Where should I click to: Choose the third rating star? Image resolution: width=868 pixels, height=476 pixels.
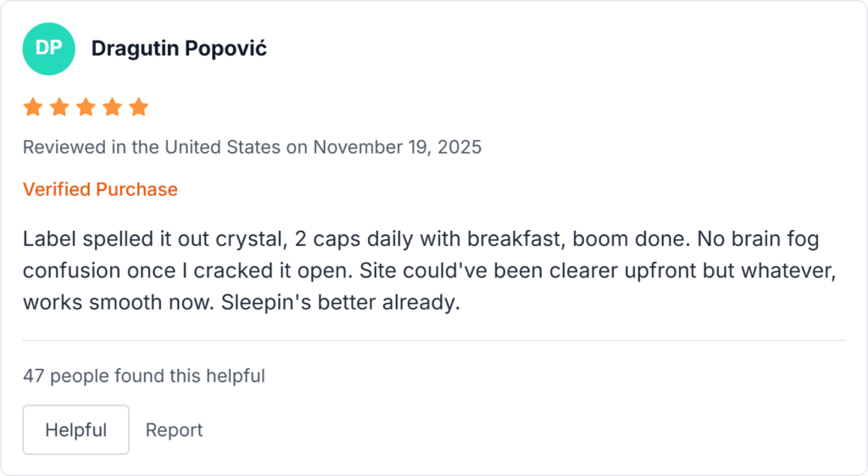[86, 108]
